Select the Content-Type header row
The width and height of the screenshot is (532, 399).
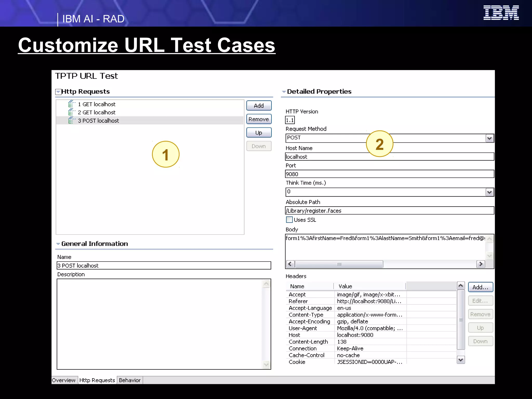[x=371, y=315]
